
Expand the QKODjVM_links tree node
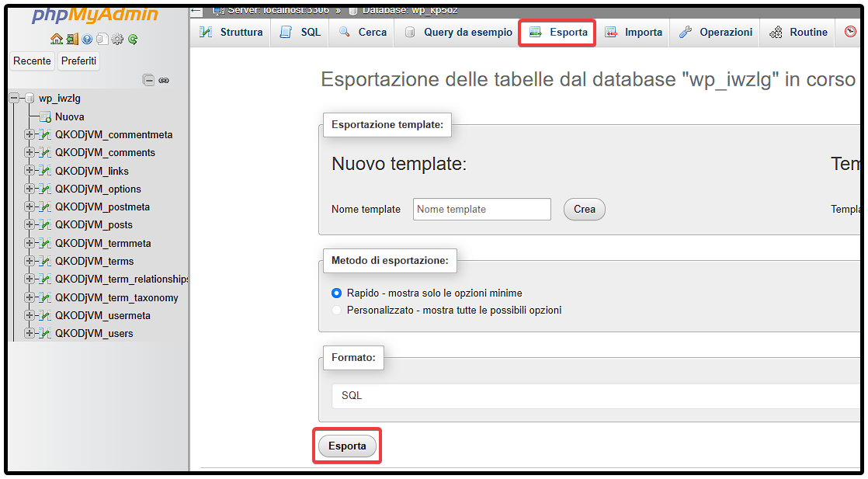pyautogui.click(x=29, y=171)
